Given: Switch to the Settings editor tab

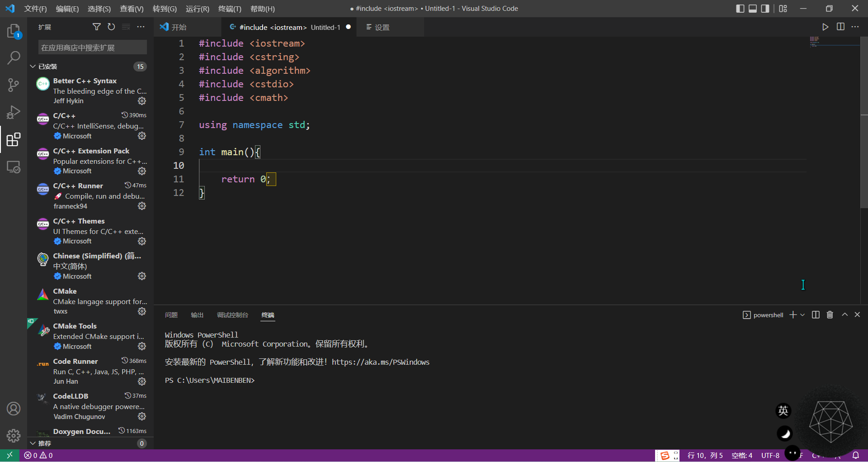Looking at the screenshot, I should click(390, 27).
